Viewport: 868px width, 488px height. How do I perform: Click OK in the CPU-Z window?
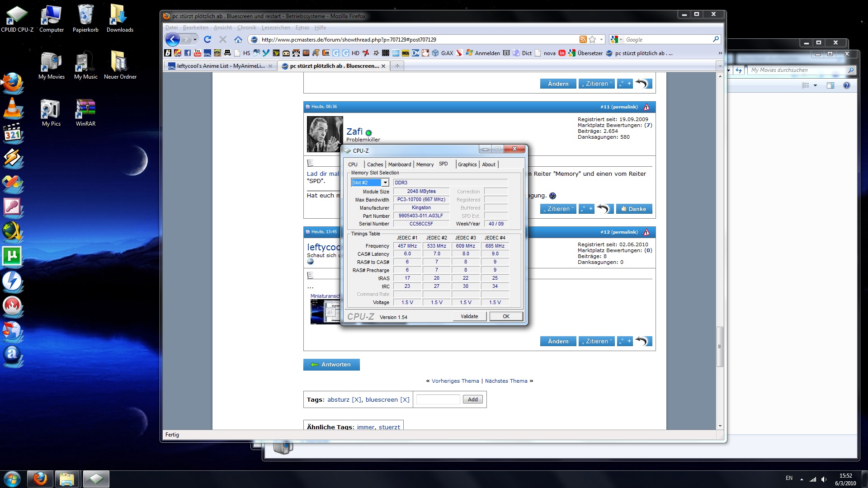506,316
